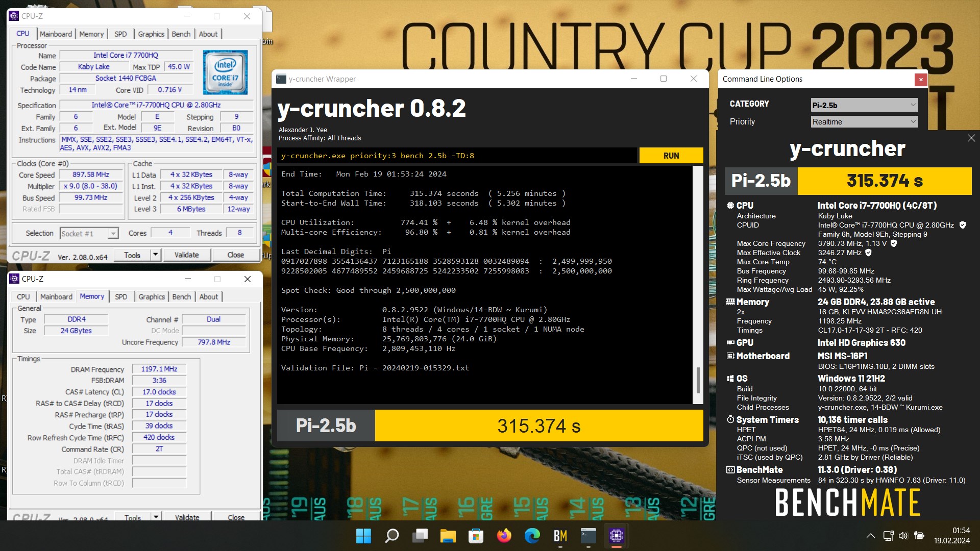Click the Core Speed value 897.58 MHz
Viewport: 980px width, 551px height.
pyautogui.click(x=91, y=174)
